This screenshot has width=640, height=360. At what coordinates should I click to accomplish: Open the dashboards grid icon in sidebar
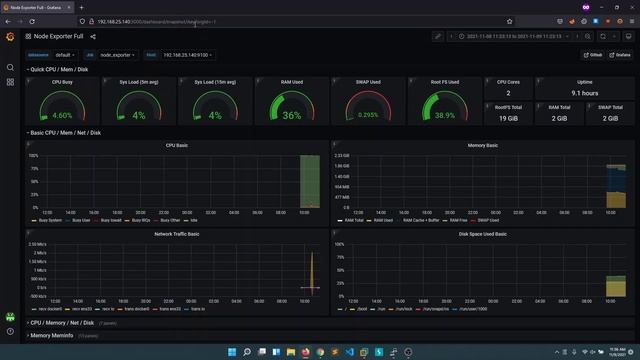[10, 82]
